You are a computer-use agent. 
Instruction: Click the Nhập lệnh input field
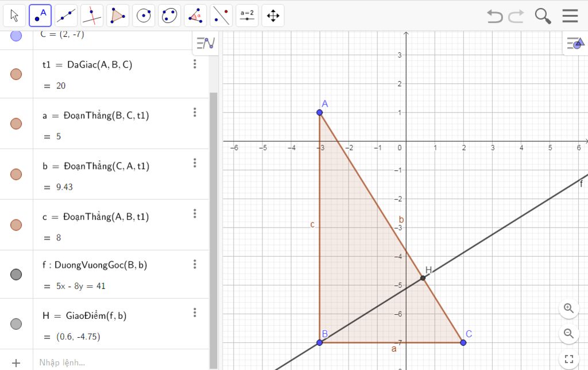coord(120,363)
